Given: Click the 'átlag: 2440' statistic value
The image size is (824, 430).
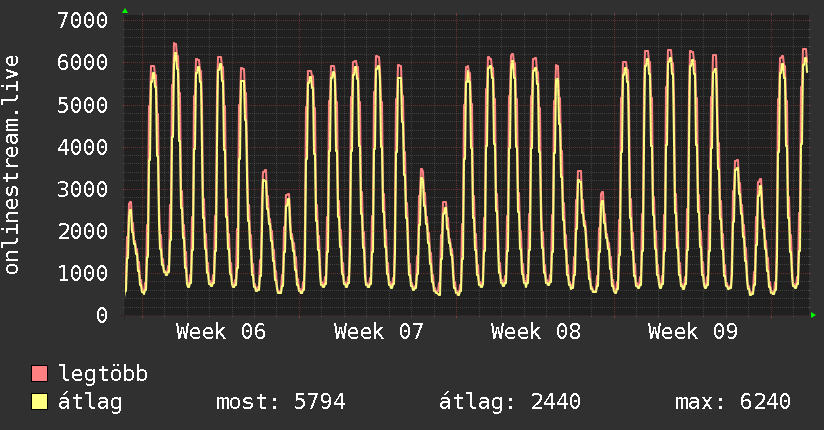Looking at the screenshot, I should 510,402.
